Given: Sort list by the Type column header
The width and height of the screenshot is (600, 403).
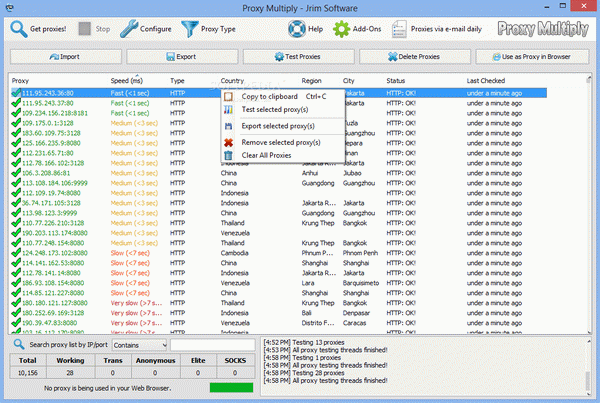Looking at the screenshot, I should pos(177,81).
